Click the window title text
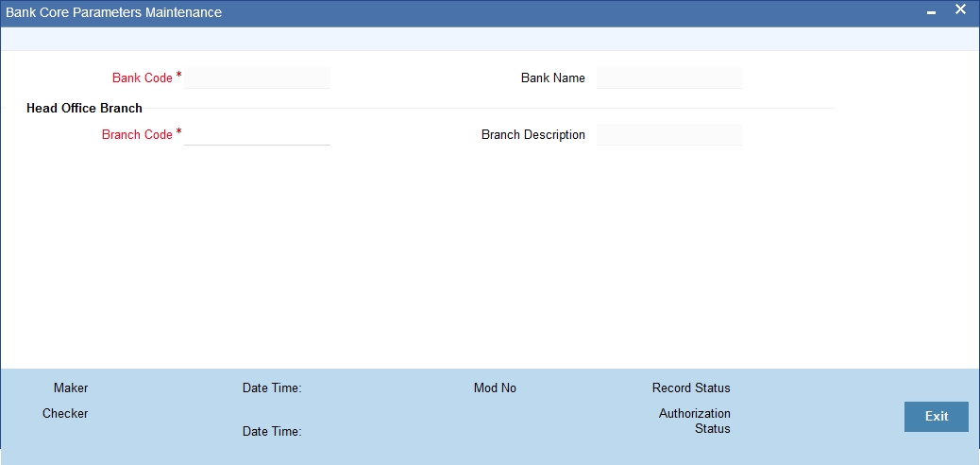 coord(113,12)
